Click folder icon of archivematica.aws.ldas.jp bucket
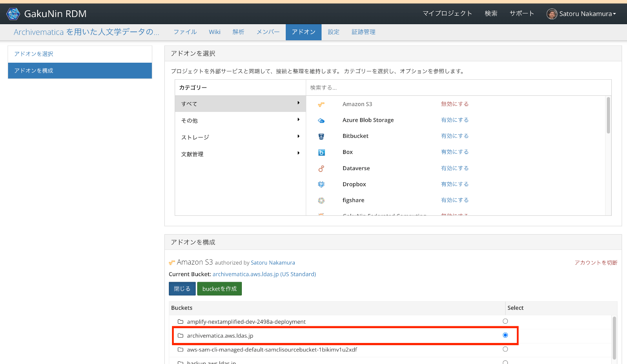627x364 pixels. tap(180, 336)
